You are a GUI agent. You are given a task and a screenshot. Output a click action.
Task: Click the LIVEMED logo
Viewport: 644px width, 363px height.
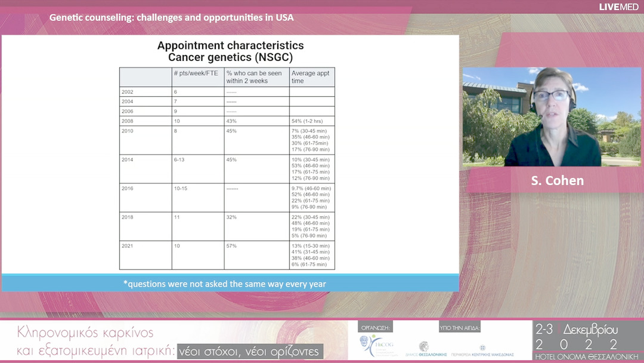[618, 7]
